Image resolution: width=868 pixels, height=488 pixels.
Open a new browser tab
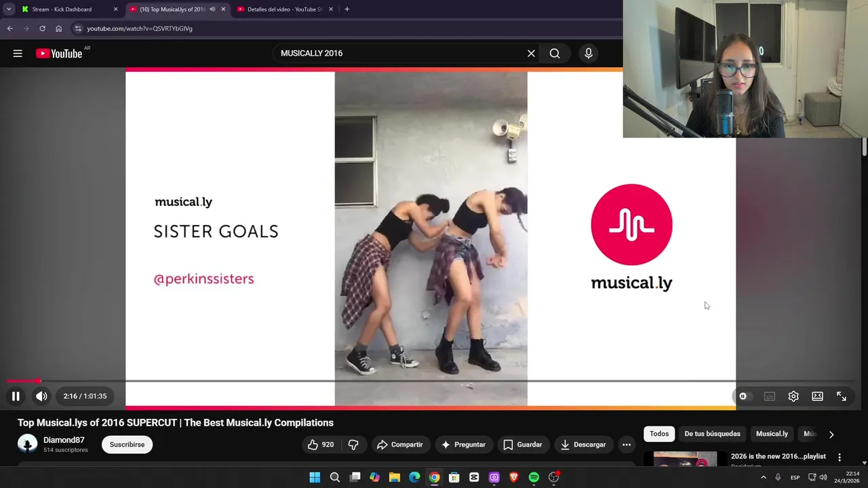point(347,9)
